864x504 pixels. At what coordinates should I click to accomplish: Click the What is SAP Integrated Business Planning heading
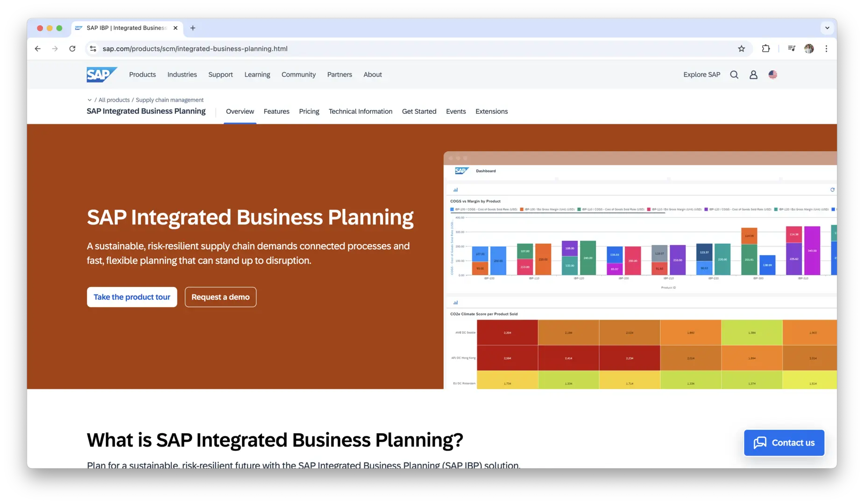point(275,440)
